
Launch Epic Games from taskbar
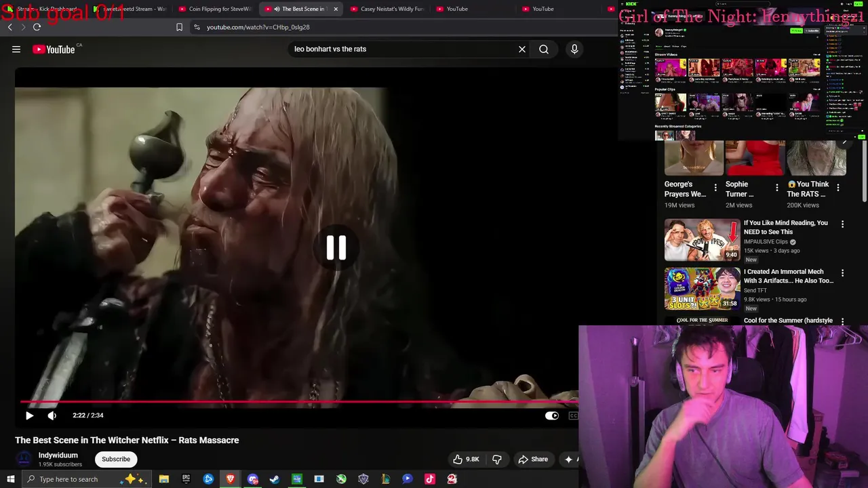click(x=186, y=479)
